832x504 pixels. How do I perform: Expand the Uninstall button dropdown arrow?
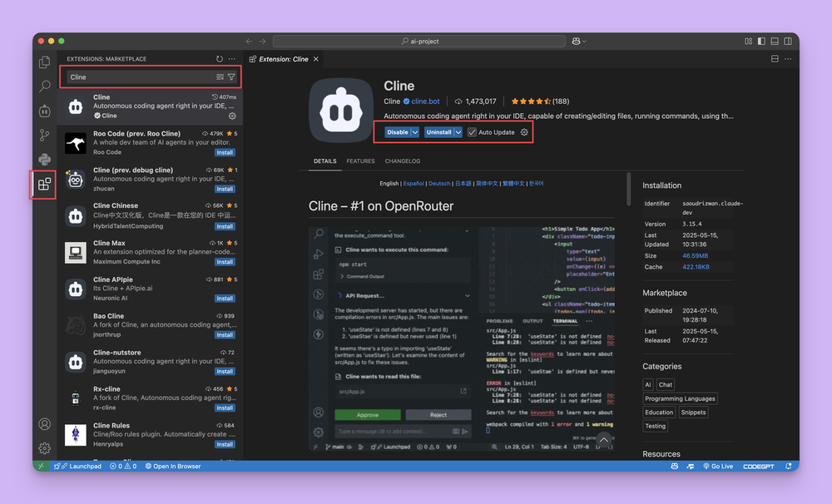coord(458,132)
